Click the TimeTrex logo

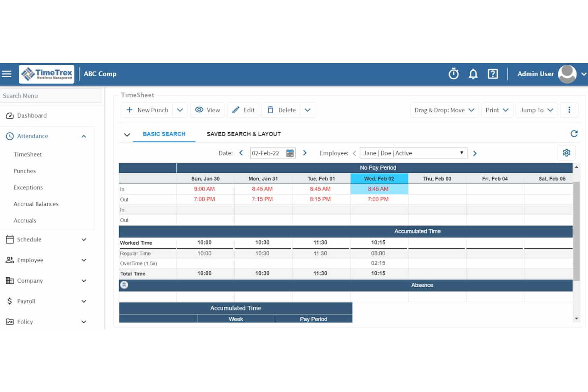click(46, 73)
